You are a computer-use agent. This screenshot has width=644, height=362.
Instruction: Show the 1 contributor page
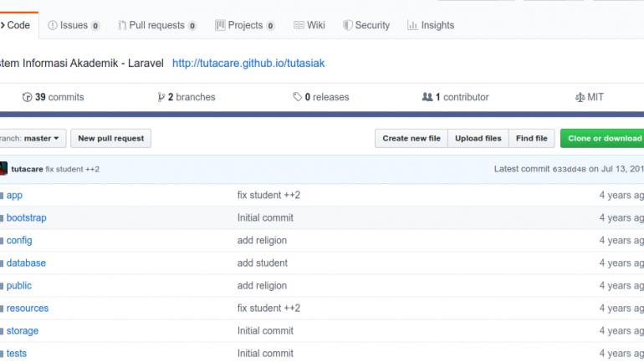click(455, 97)
